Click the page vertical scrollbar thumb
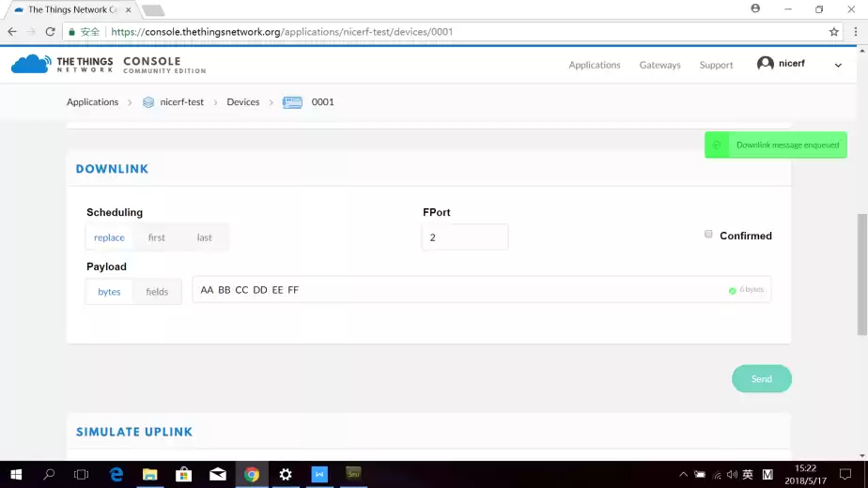This screenshot has width=868, height=488. click(x=861, y=272)
